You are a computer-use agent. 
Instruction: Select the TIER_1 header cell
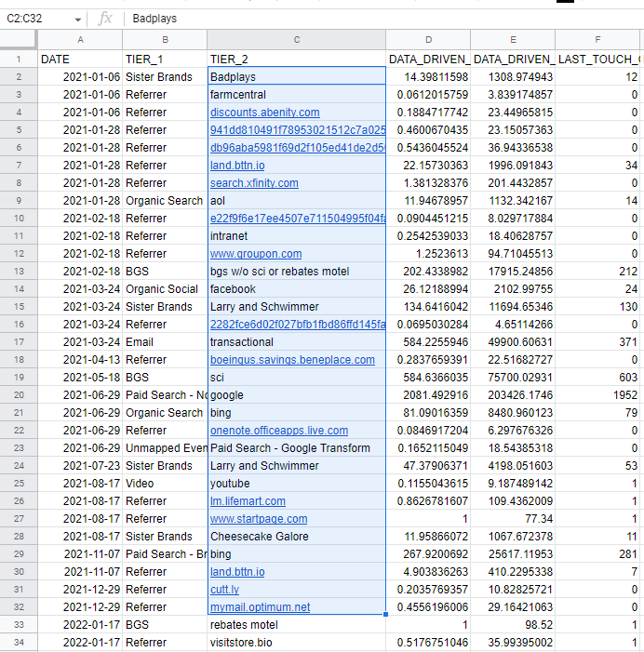165,59
